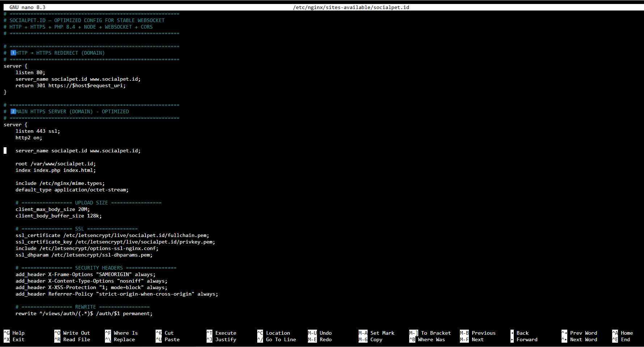644x347 pixels.
Task: Click the ^E End shortcut
Action: point(621,339)
